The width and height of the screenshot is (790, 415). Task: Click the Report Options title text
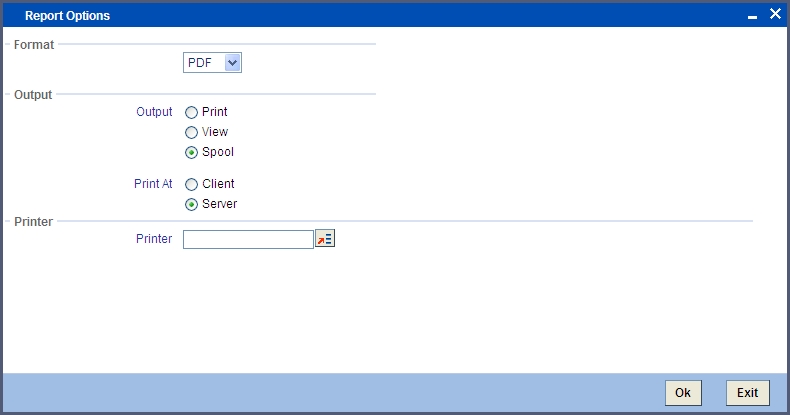68,16
